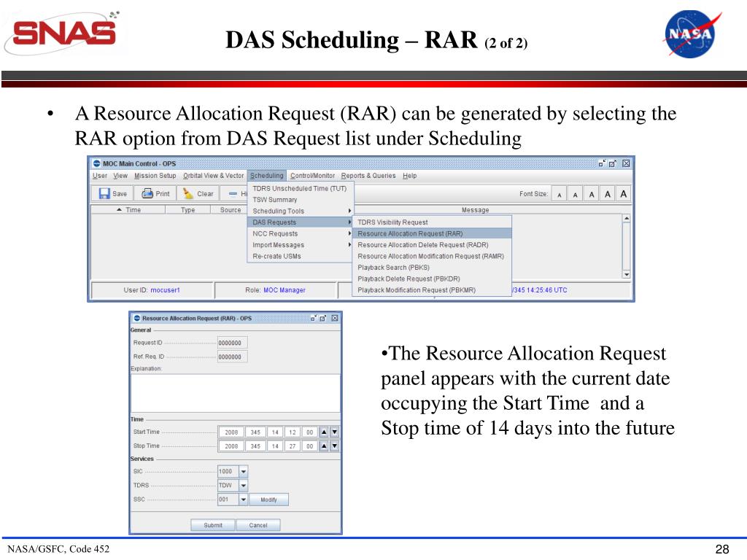The image size is (747, 560).
Task: Expand the Scheduling Tools submenu
Action: (300, 211)
